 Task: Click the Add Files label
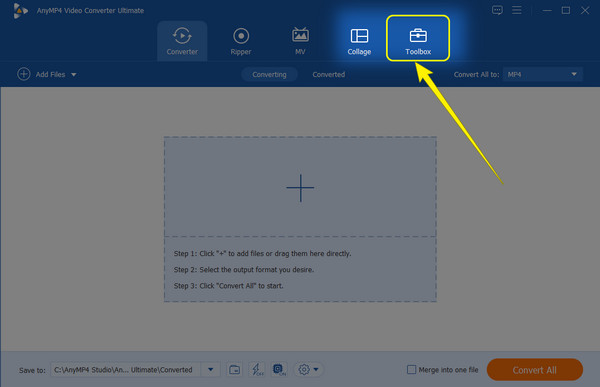51,75
